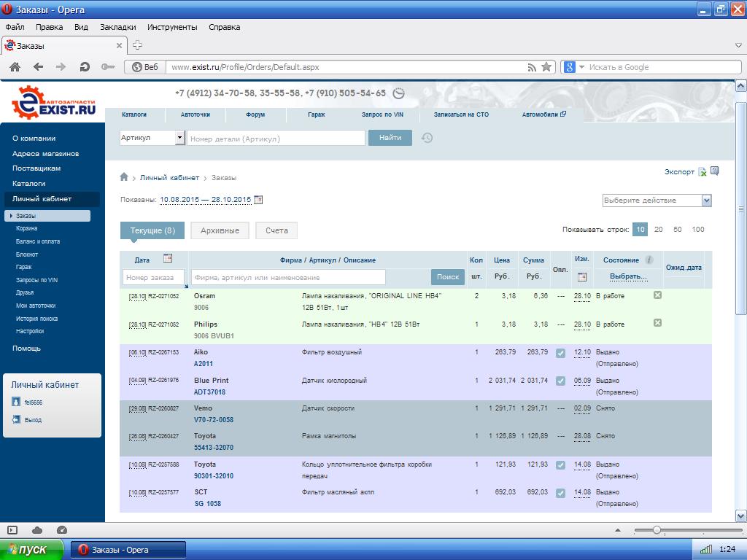Cancel the Osram 9006 order item
Image resolution: width=747 pixels, height=560 pixels.
click(657, 295)
